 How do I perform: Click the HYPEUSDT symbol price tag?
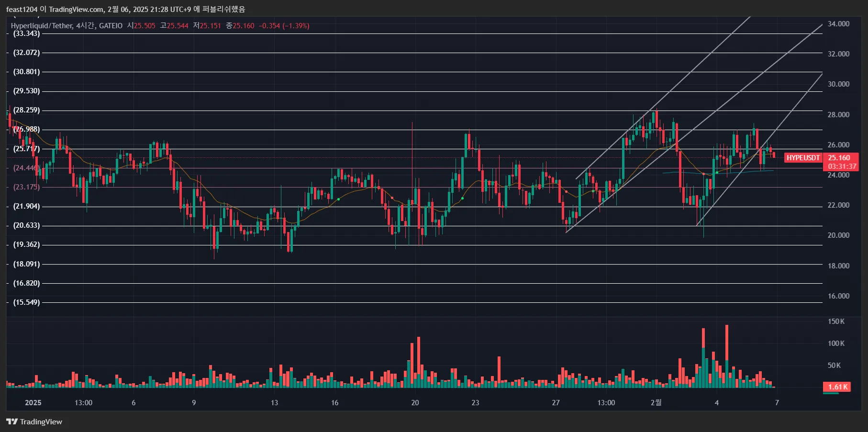click(x=803, y=158)
